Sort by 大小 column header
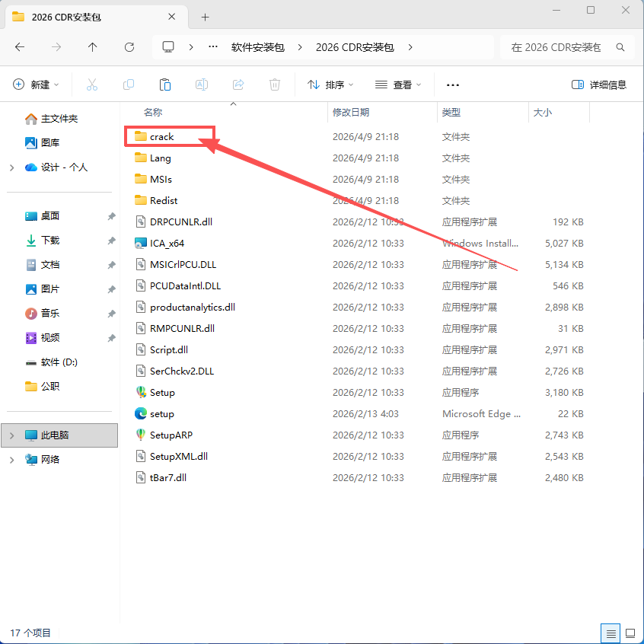 click(x=543, y=112)
